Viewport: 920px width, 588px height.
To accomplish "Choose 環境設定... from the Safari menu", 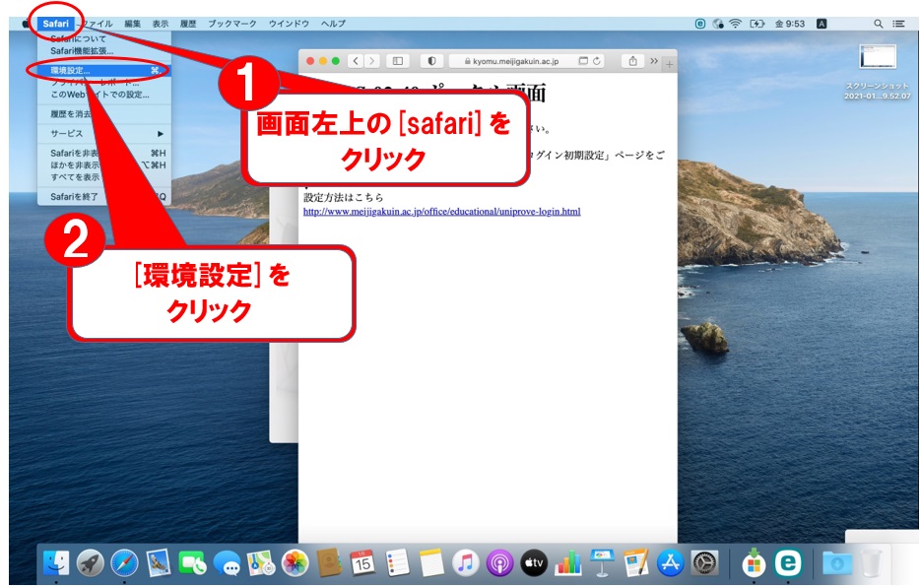I will pyautogui.click(x=104, y=70).
